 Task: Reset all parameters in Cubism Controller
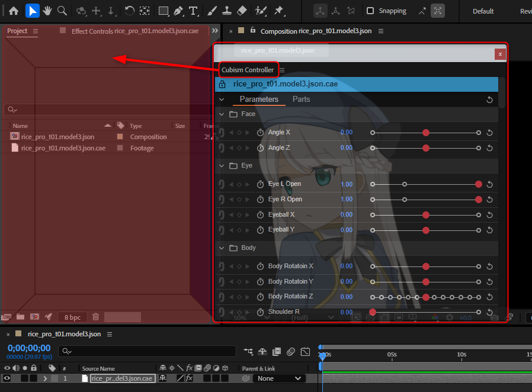489,99
